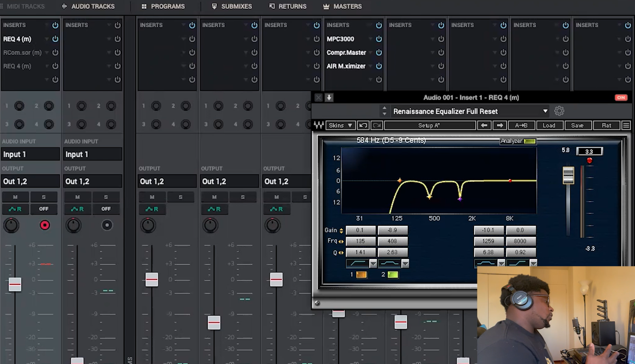Click the undo arrow in REQ 4
Viewport: 635px width, 364px height.
(364, 125)
